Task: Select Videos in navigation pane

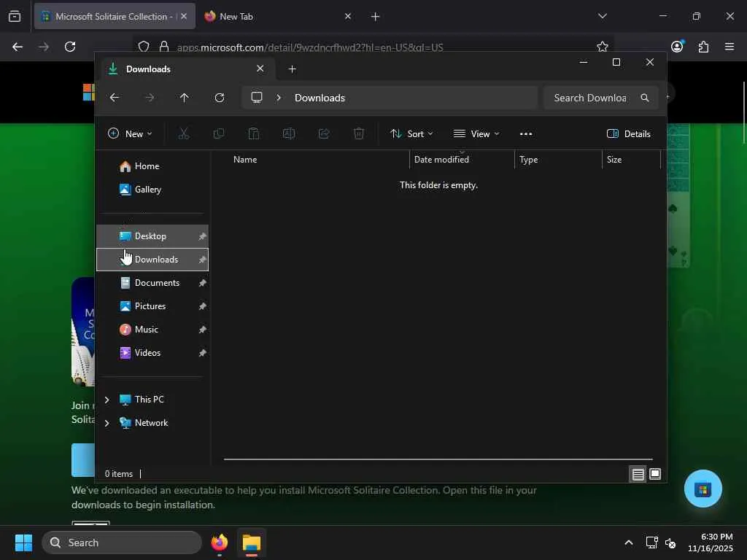Action: pos(152,353)
